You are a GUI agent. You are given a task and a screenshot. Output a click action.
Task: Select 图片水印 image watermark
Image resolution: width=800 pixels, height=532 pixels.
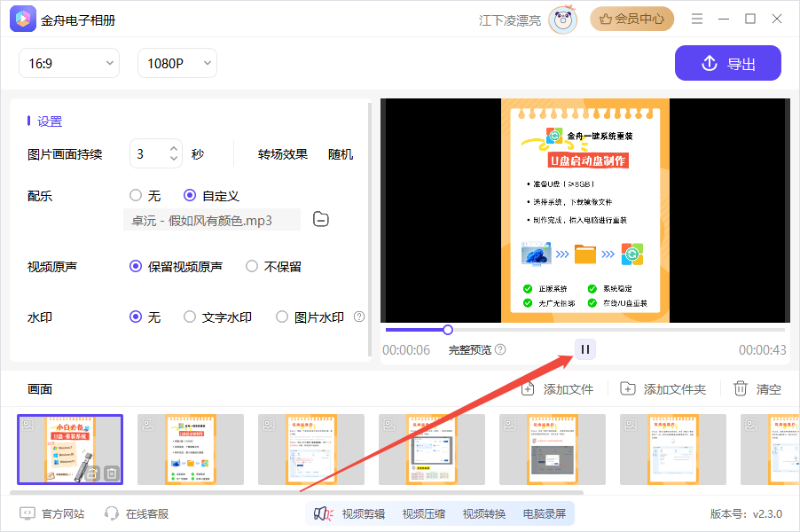[x=310, y=317]
